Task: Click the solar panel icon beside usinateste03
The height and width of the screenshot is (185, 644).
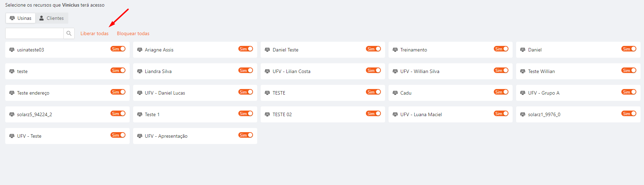Action: pyautogui.click(x=12, y=50)
